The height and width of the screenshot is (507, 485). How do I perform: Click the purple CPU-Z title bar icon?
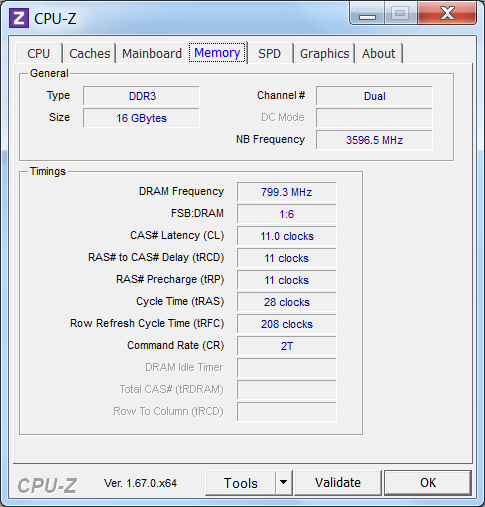tap(19, 18)
